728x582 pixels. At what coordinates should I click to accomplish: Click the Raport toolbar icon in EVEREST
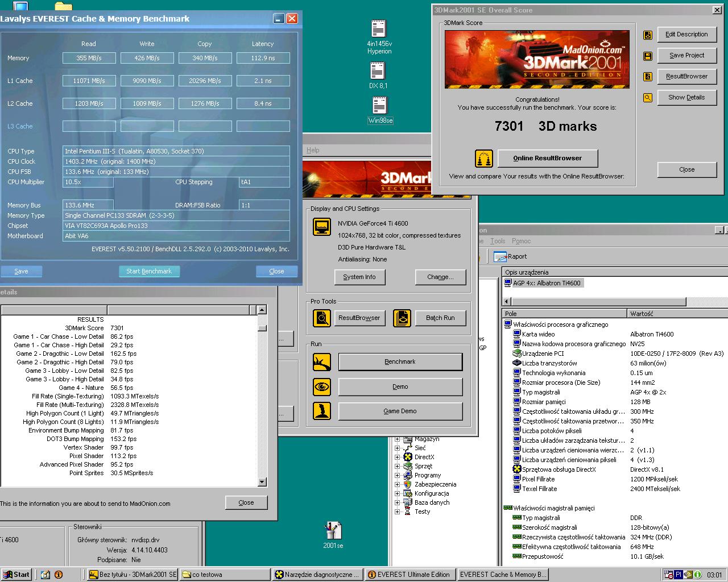tap(500, 256)
